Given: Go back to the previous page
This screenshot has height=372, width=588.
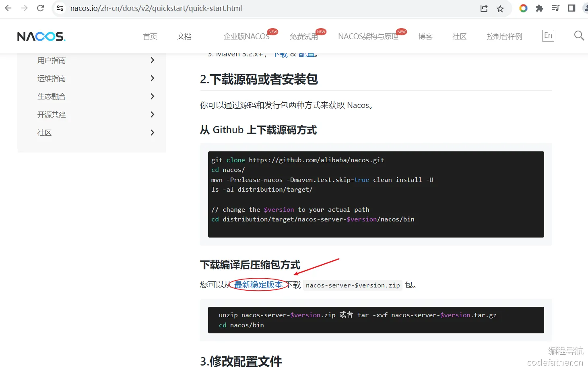Looking at the screenshot, I should (x=8, y=8).
